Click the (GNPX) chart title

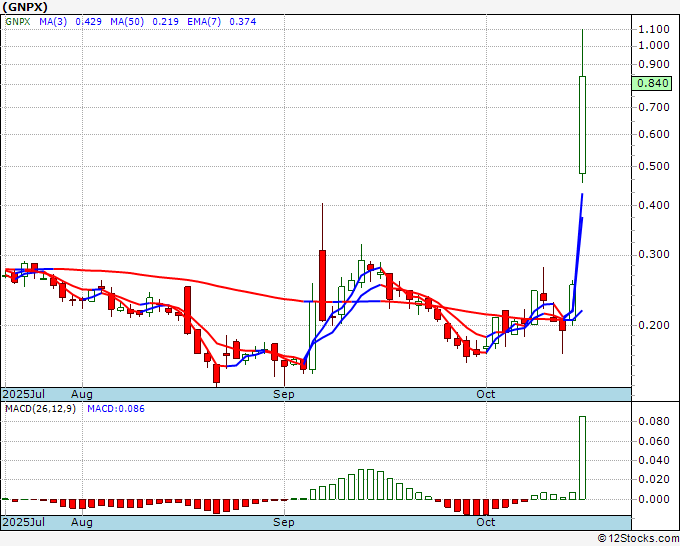coord(25,7)
